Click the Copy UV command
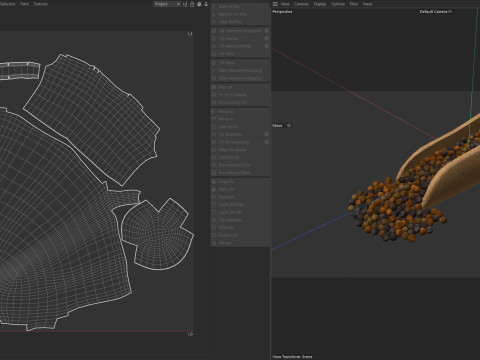Image resolution: width=480 pixels, height=360 pixels. [240, 182]
